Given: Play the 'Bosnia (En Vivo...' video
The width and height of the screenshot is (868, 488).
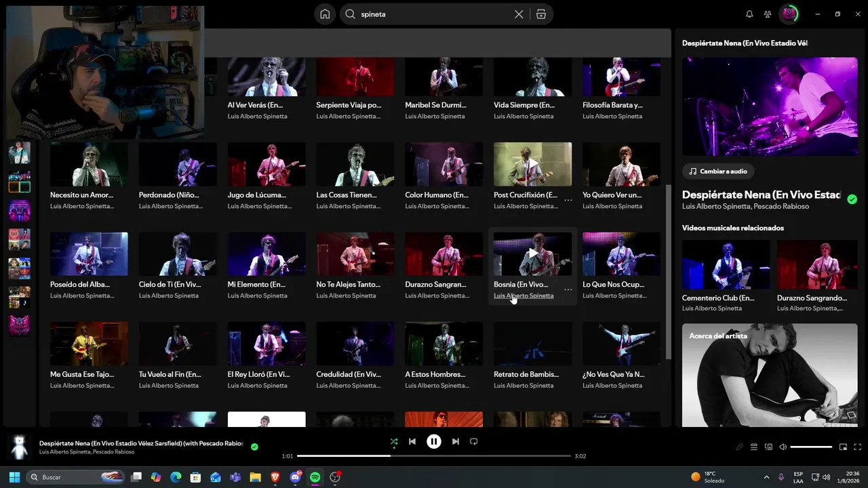Looking at the screenshot, I should (x=533, y=253).
